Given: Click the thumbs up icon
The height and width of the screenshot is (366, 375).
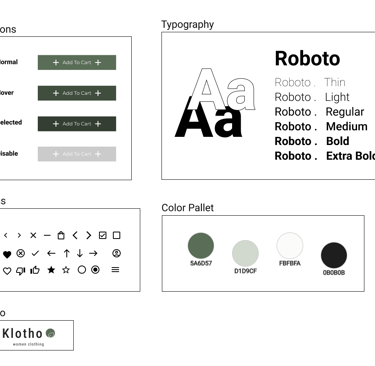Looking at the screenshot, I should pos(35,270).
